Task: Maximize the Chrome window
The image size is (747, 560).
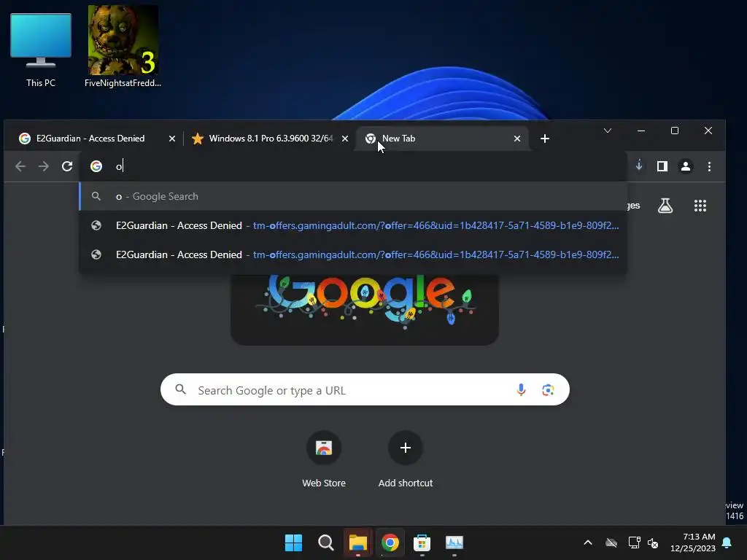Action: [x=675, y=131]
